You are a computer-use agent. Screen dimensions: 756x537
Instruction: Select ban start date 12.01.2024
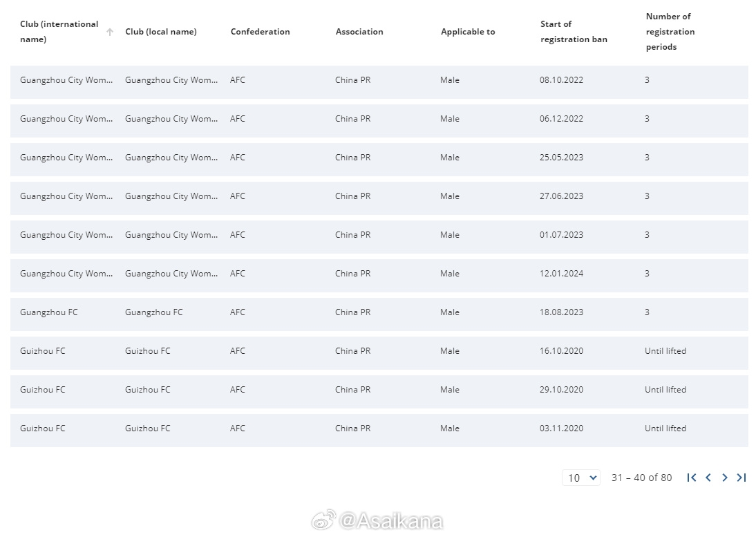tap(561, 274)
